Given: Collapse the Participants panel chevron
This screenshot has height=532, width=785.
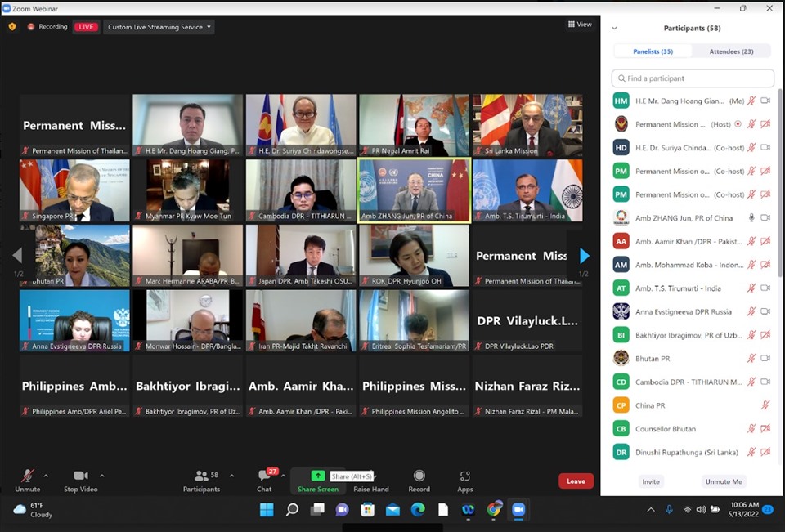Looking at the screenshot, I should 614,29.
